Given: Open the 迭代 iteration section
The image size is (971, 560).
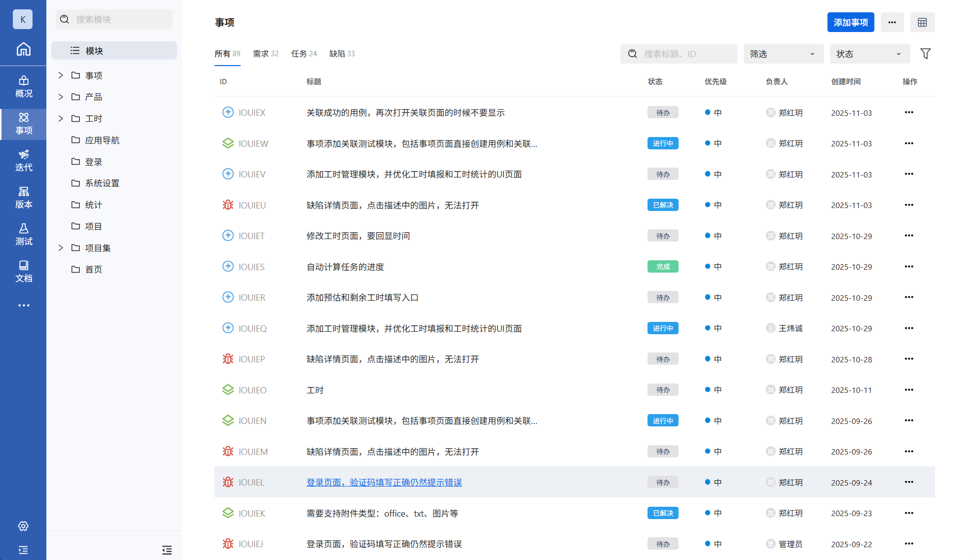Looking at the screenshot, I should click(x=23, y=160).
